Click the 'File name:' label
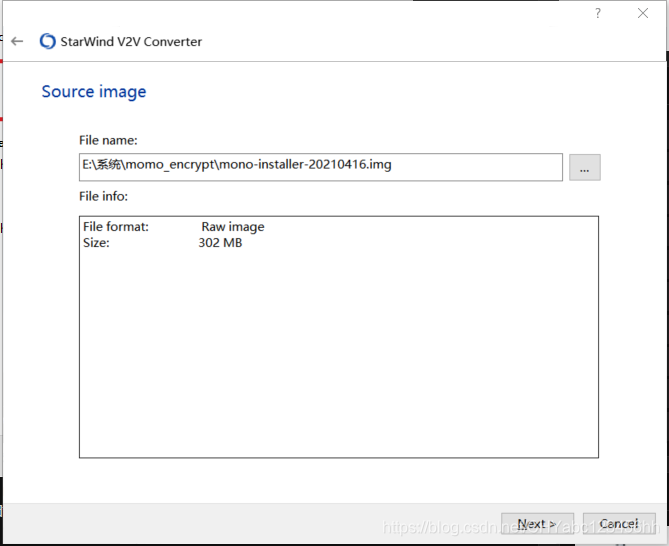 click(x=108, y=140)
